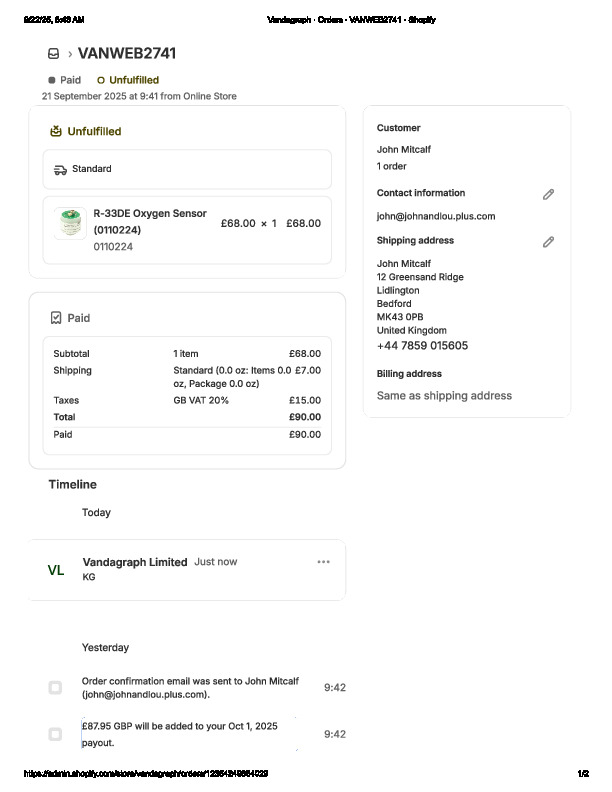Click the box icon in Unfulfilled card header
Image resolution: width=612 pixels, height=792 pixels.
(56, 131)
